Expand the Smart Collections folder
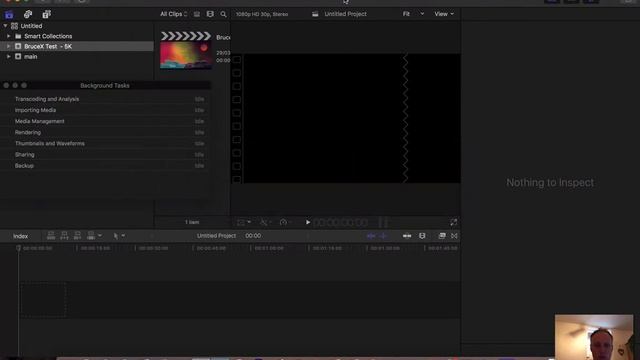The width and height of the screenshot is (640, 360). (9, 36)
